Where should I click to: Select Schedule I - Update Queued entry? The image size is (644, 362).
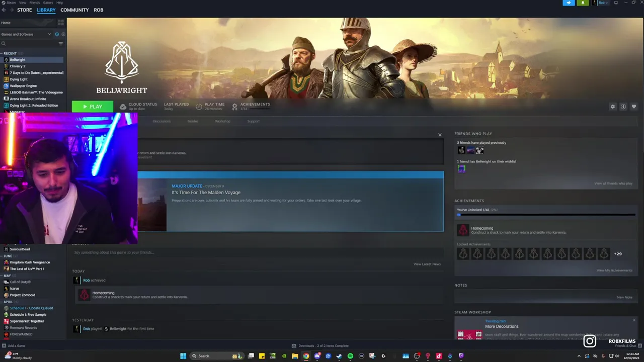point(33,308)
